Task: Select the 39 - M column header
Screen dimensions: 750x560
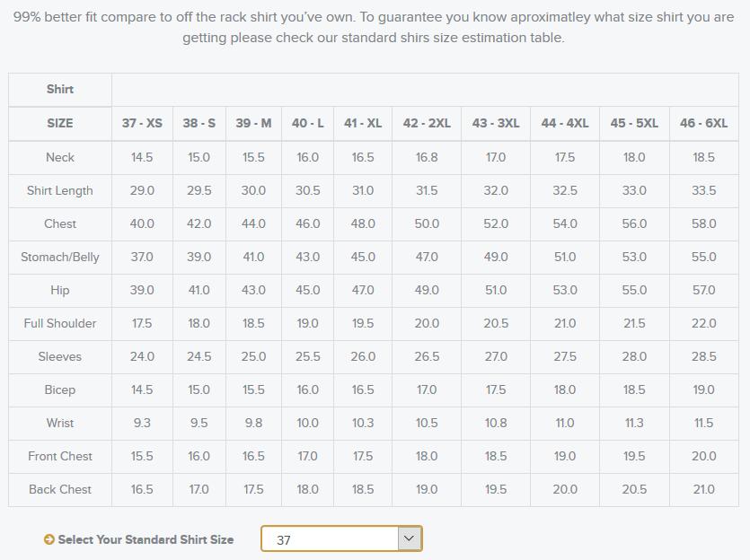Action: [x=253, y=123]
